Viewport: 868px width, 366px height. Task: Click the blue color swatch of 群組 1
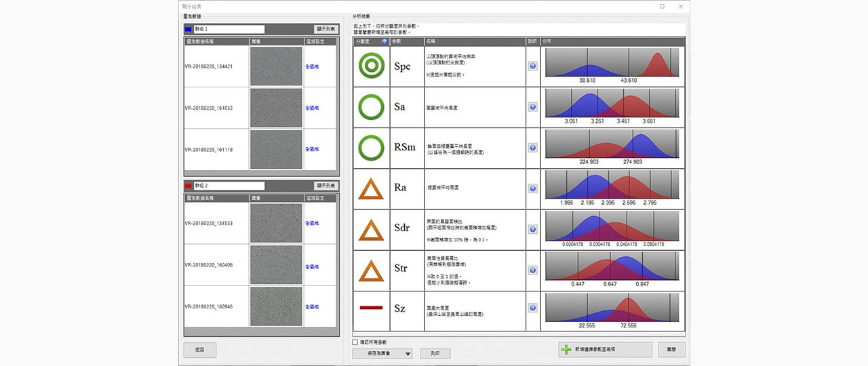point(189,30)
